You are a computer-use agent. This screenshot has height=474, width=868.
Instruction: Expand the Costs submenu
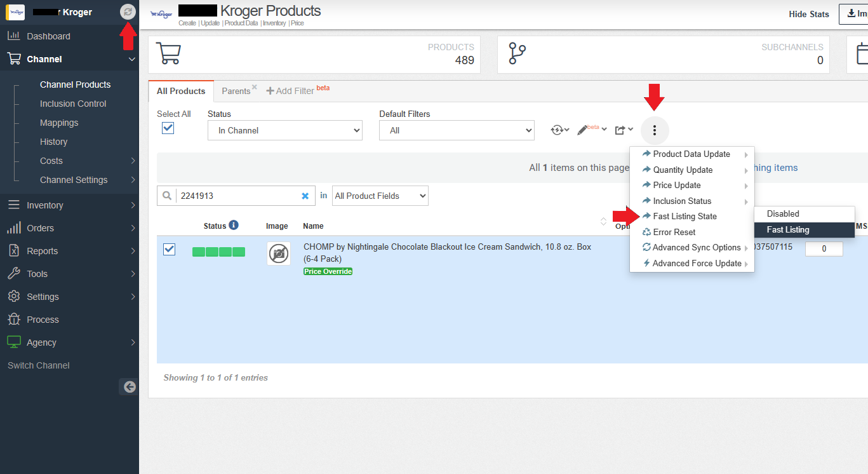click(133, 161)
